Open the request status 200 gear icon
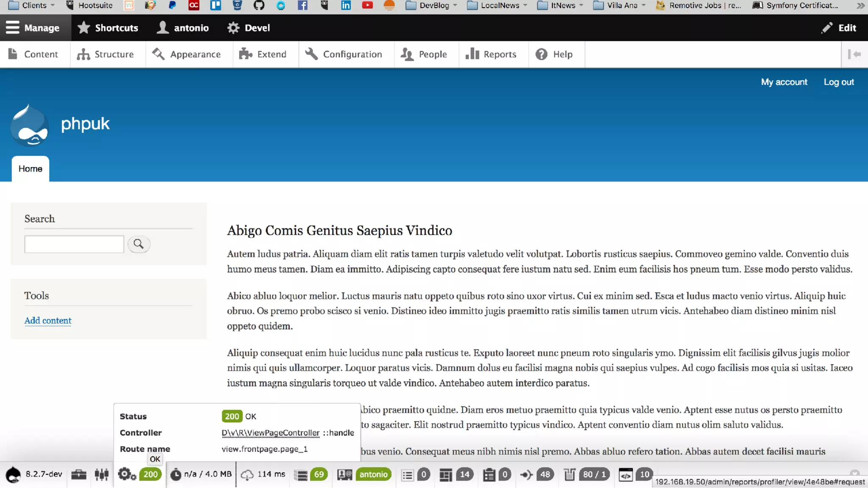Viewport: 868px width, 488px height. point(126,474)
